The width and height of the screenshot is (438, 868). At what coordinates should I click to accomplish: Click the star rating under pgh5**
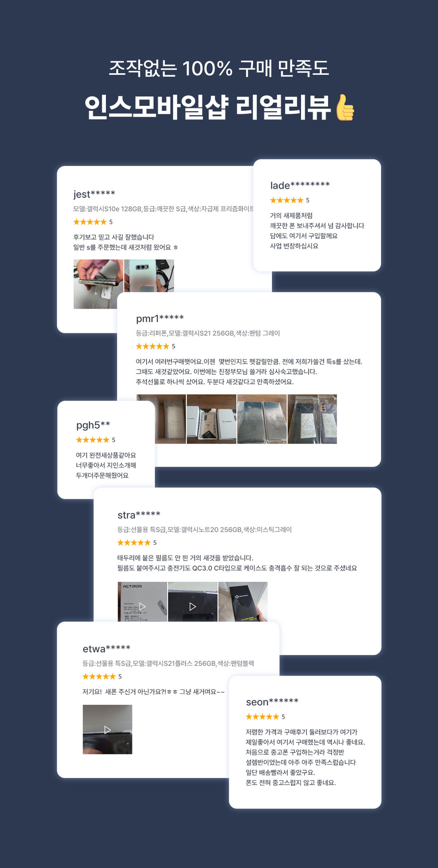coord(92,440)
